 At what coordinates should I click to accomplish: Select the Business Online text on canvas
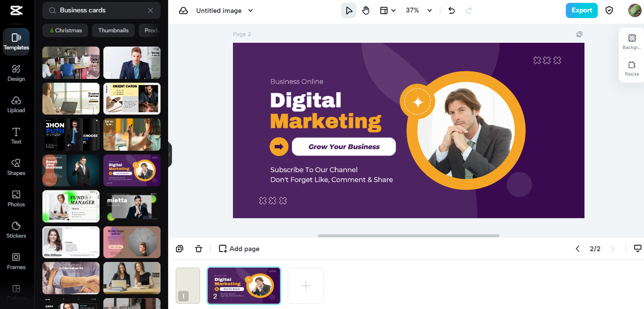(x=297, y=81)
